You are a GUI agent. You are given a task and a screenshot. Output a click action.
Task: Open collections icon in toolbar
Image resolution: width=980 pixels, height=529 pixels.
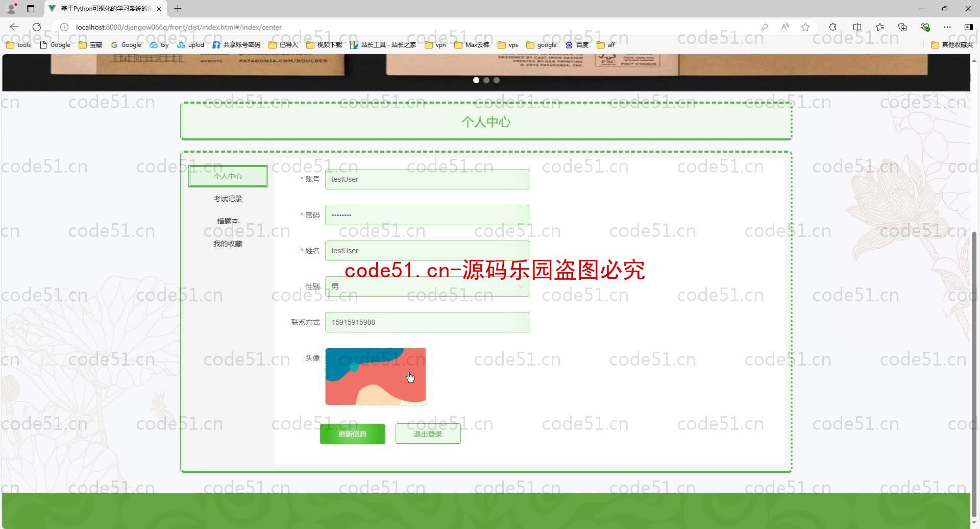[x=902, y=27]
